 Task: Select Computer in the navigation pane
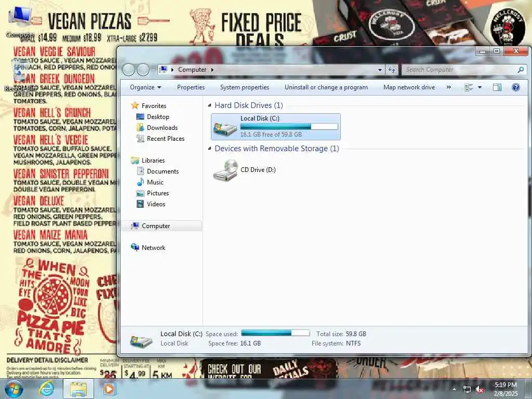click(162, 226)
